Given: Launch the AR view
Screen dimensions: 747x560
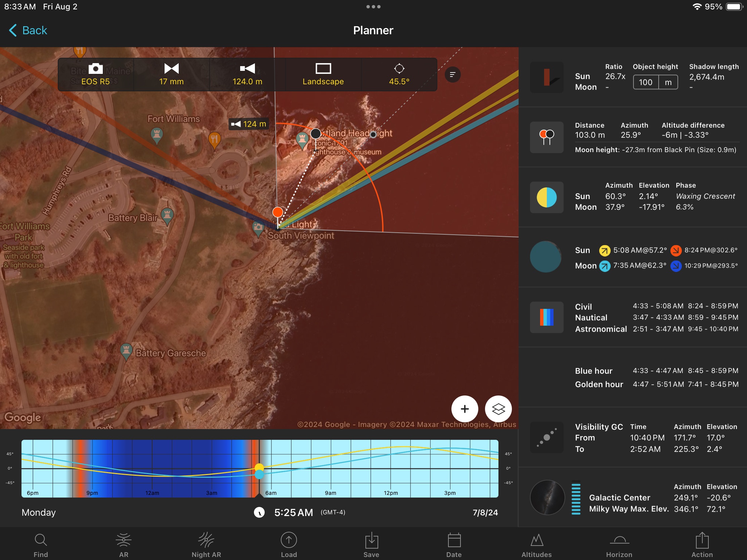Looking at the screenshot, I should click(x=124, y=545).
